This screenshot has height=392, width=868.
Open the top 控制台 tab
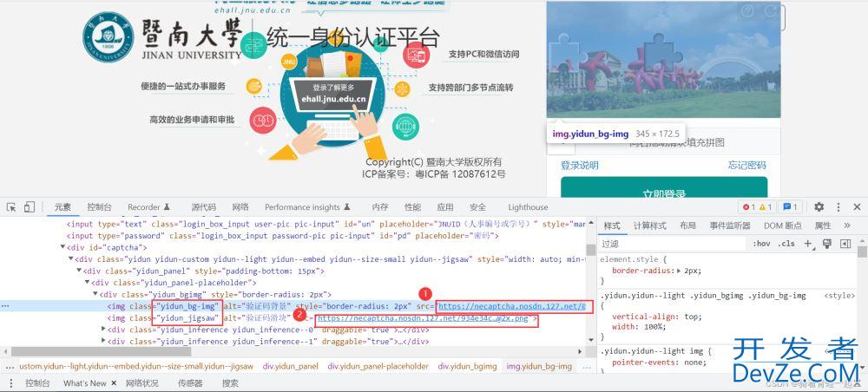click(99, 206)
